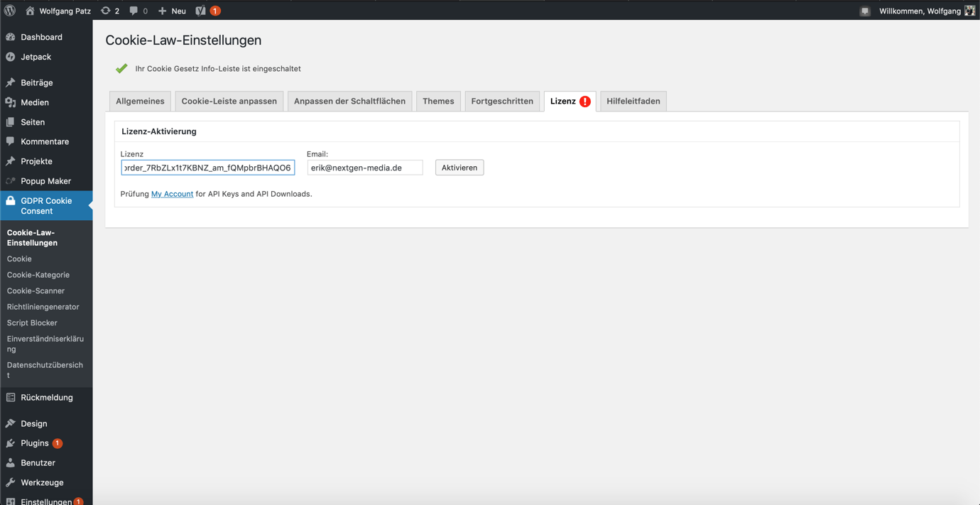
Task: Click the Plugins plug icon
Action: [11, 443]
